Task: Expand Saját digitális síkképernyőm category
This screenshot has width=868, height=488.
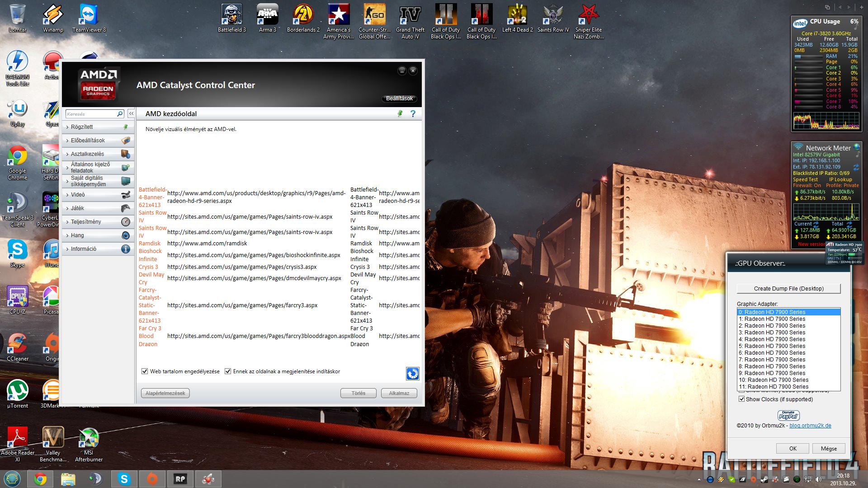Action: click(x=98, y=181)
